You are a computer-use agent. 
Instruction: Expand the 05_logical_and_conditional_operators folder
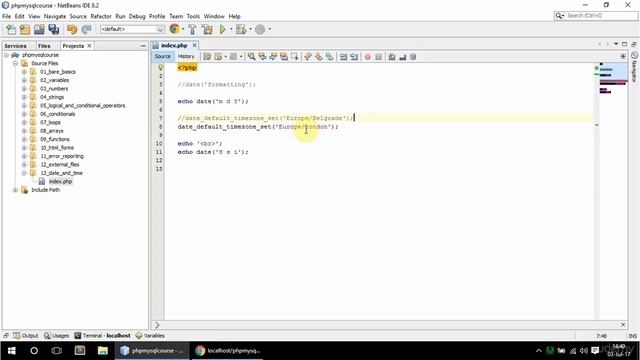coord(24,106)
